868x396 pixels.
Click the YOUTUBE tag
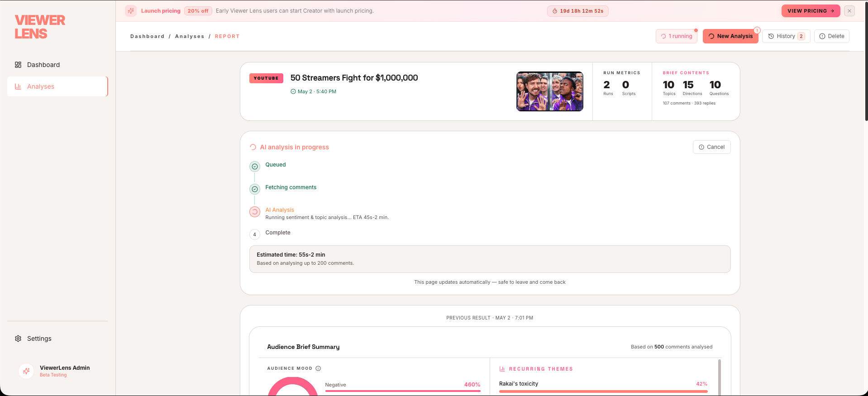[x=266, y=78]
